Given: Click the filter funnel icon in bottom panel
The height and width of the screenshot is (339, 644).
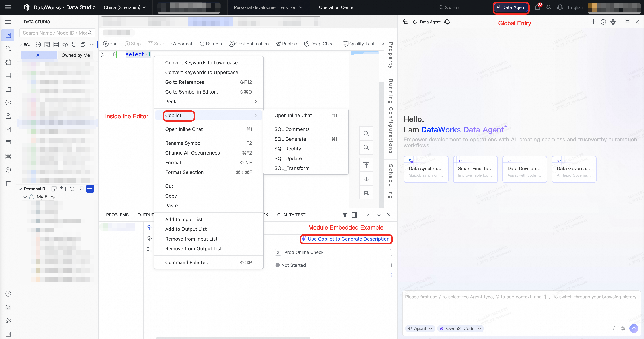Looking at the screenshot, I should [x=345, y=215].
